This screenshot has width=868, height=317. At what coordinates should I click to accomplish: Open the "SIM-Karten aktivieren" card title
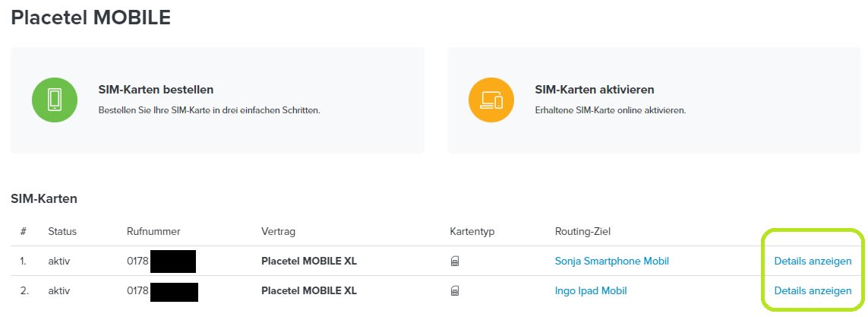pyautogui.click(x=595, y=90)
